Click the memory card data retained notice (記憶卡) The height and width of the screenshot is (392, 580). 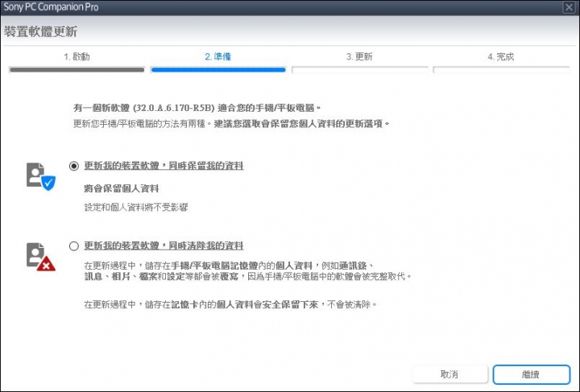click(230, 304)
